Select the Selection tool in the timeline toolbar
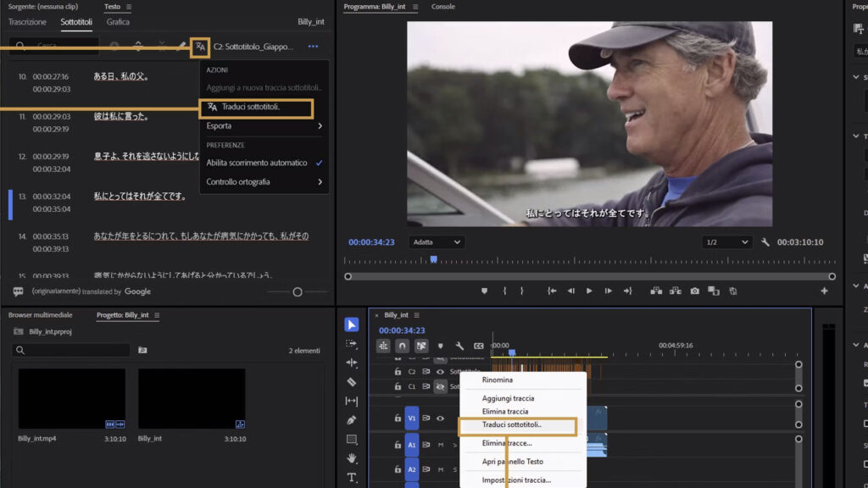The width and height of the screenshot is (868, 488). (353, 323)
